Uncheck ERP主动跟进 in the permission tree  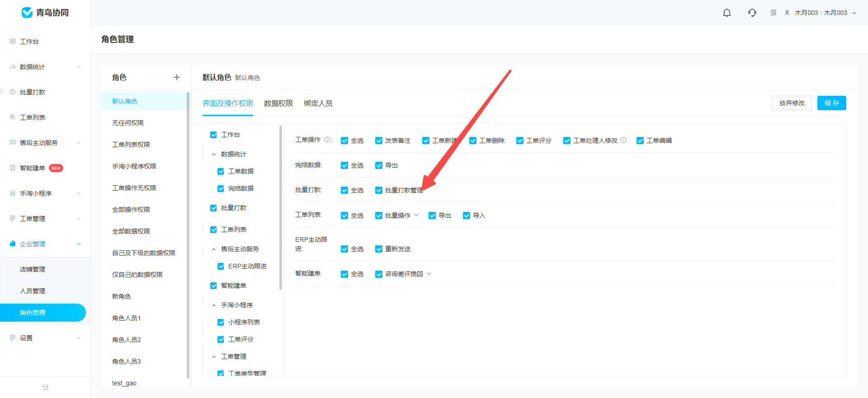pos(221,266)
